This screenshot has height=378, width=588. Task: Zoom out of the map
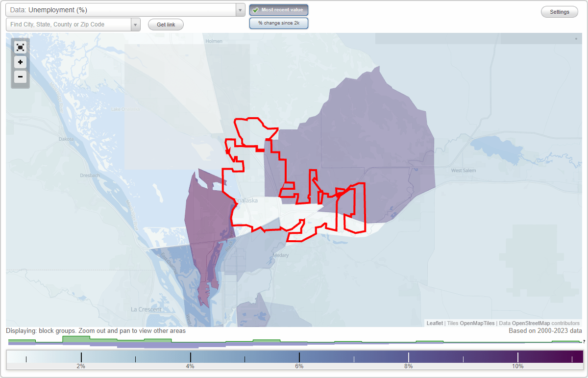(x=20, y=76)
